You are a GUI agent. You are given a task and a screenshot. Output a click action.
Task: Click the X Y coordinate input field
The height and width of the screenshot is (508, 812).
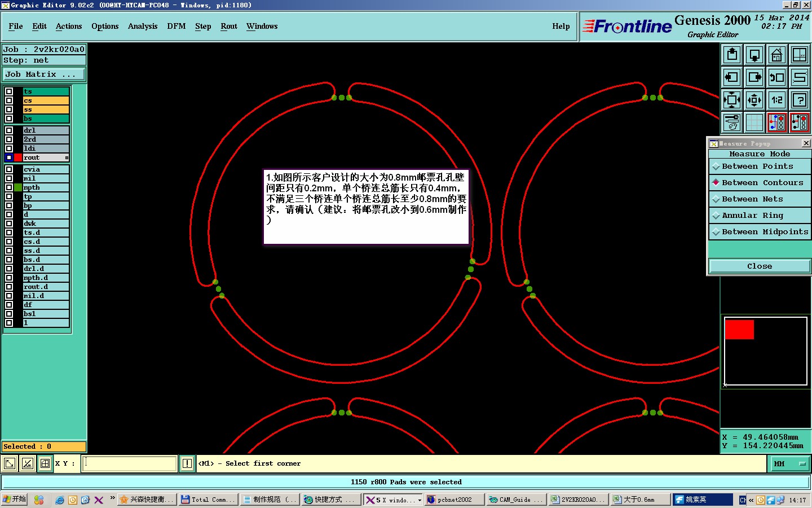point(130,464)
